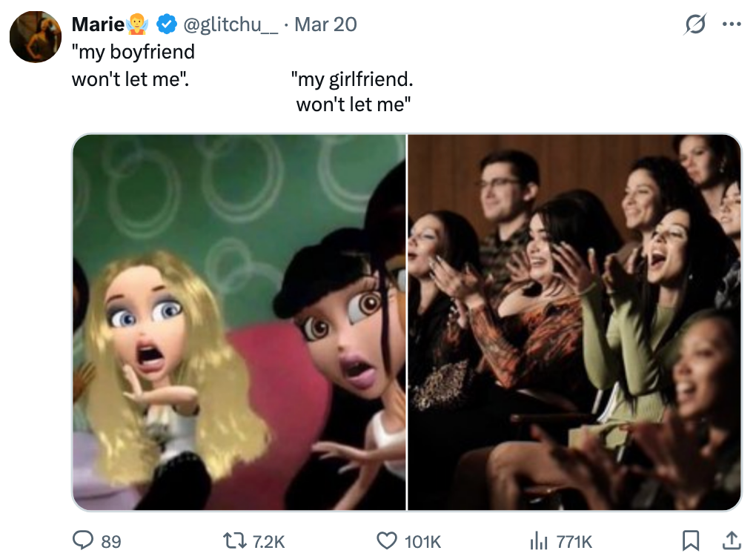Open the three-dot more options menu
This screenshot has height=556, width=756.
[x=732, y=24]
